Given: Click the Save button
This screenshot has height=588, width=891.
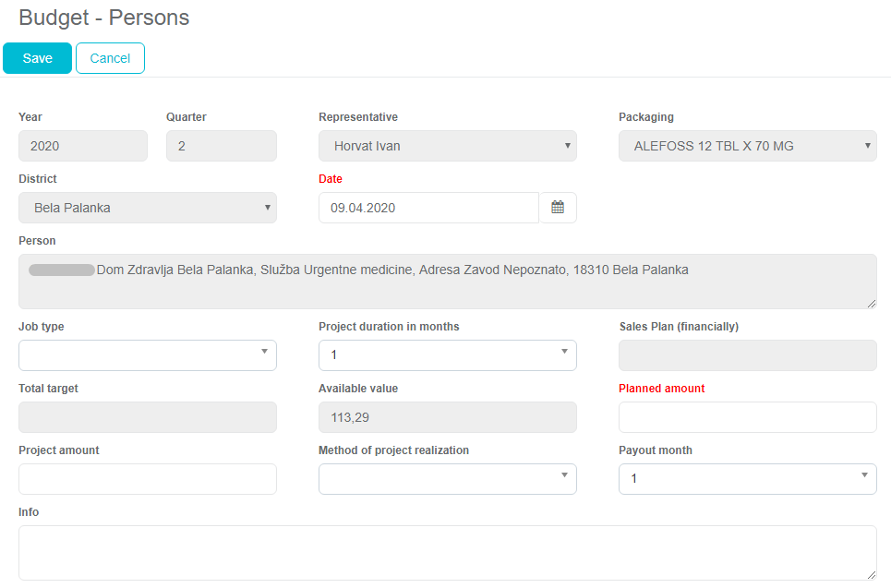Looking at the screenshot, I should (x=38, y=58).
